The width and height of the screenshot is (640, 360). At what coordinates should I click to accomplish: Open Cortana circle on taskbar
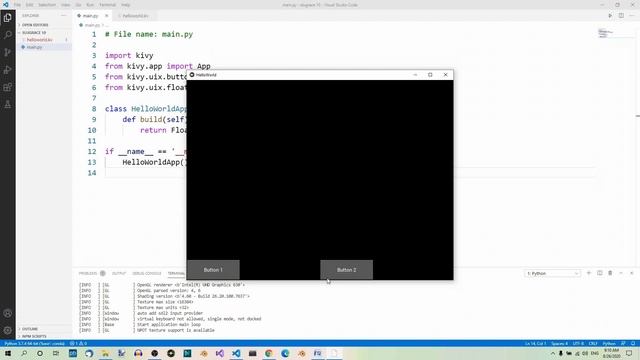click(x=40, y=353)
